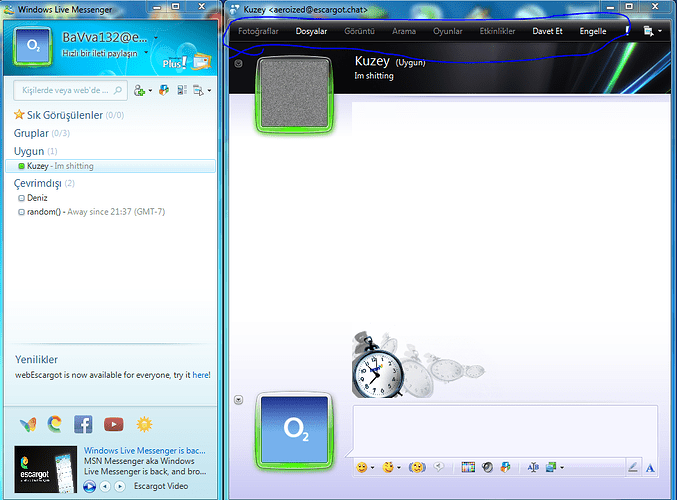Send a nudge with the shaking face icon
This screenshot has height=500, width=677.
coord(417,467)
